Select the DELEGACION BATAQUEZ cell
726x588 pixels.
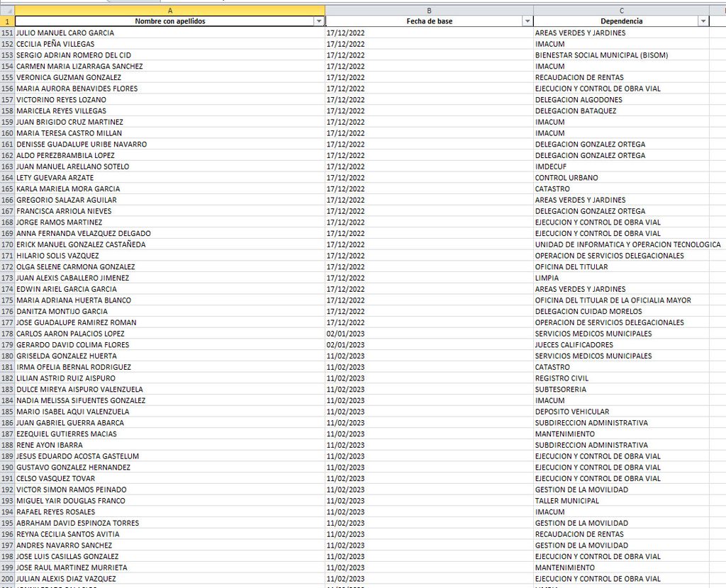(x=621, y=111)
